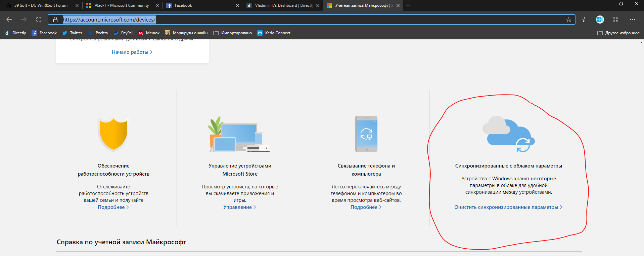Open the Directly bookmark

15,33
